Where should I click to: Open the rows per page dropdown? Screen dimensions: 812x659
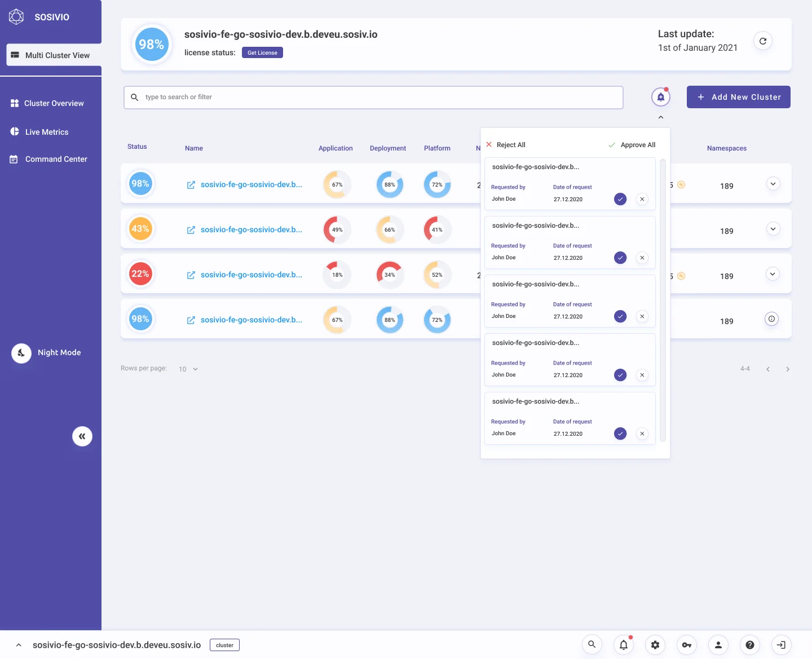[x=188, y=369]
